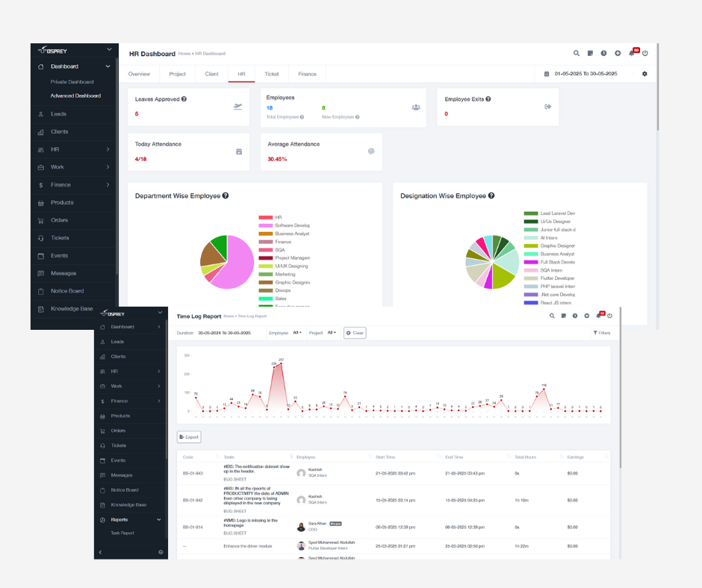Click the SQA legend swatch in department chart
The image size is (702, 588).
coord(265,250)
